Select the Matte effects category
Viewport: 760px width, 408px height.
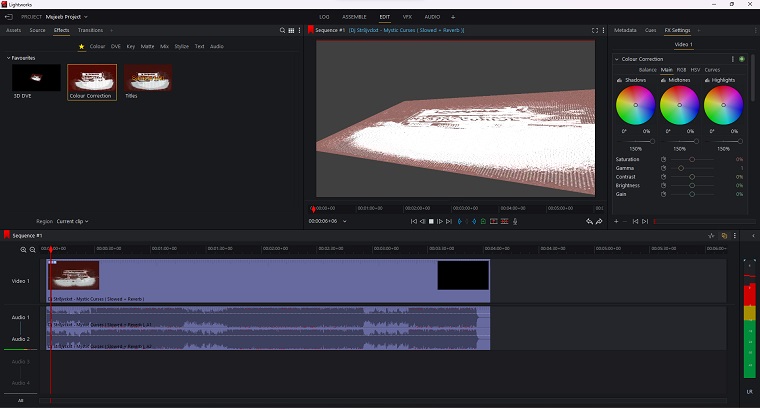coord(147,47)
